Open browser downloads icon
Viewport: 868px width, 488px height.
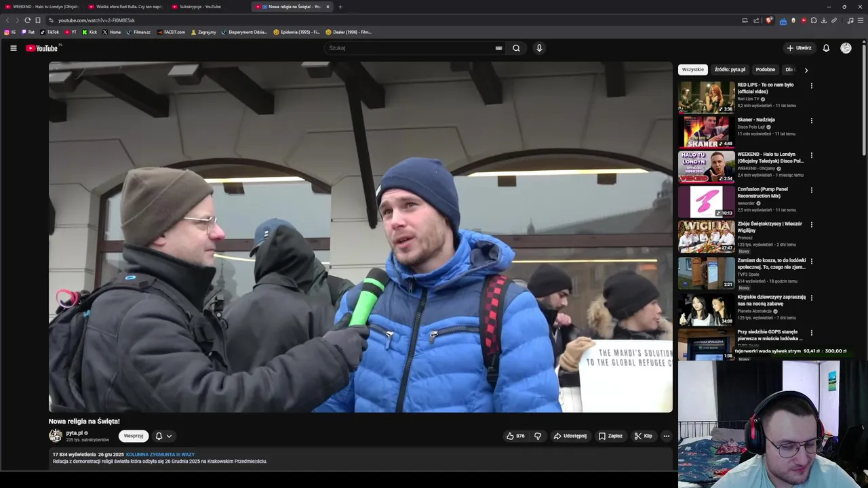tap(824, 20)
